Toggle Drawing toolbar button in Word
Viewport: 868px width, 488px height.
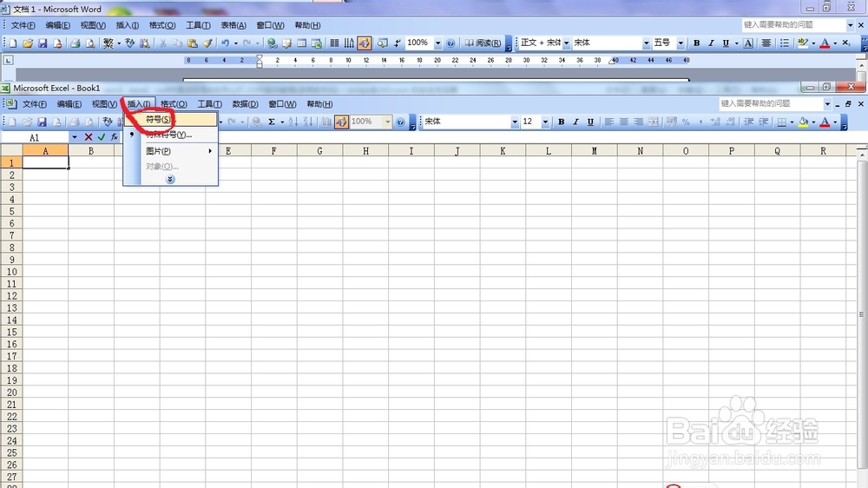pos(365,43)
